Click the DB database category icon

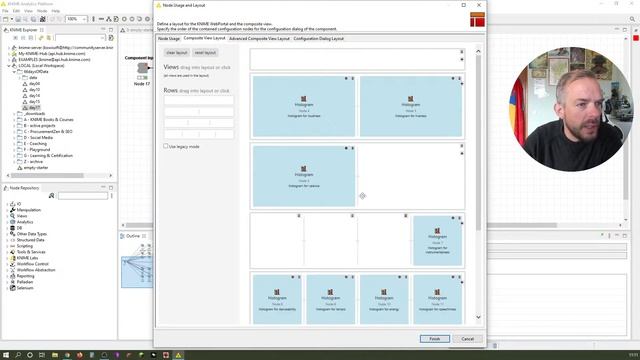coord(13,228)
